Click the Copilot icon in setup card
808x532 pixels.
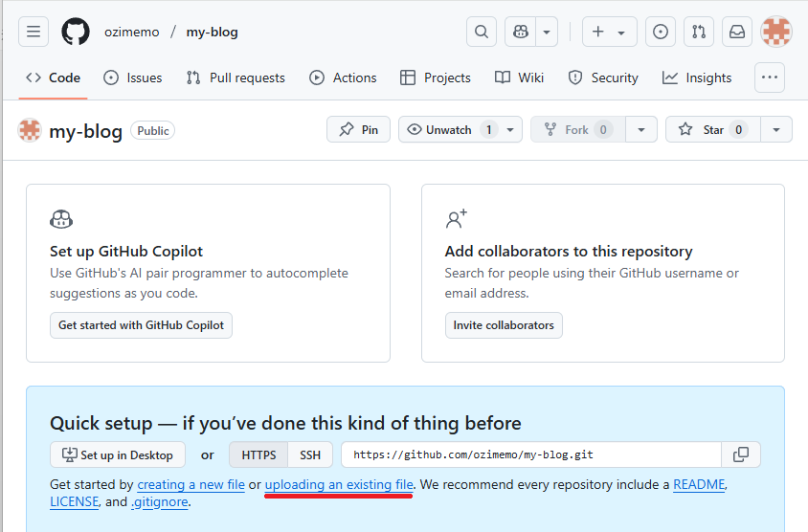61,219
